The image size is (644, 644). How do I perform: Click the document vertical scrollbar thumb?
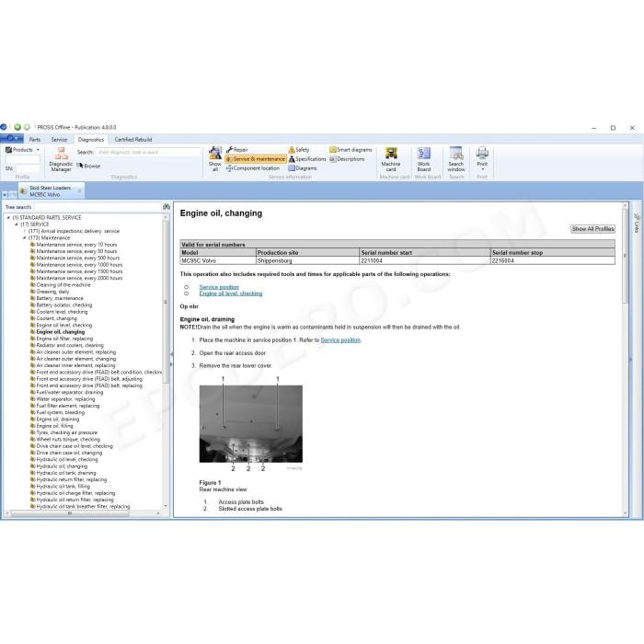coord(625,257)
